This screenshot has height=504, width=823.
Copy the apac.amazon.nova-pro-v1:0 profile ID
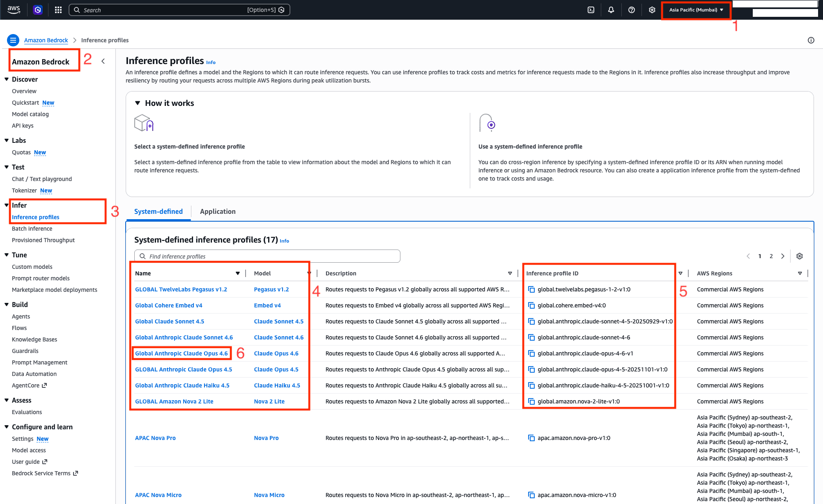pos(531,438)
